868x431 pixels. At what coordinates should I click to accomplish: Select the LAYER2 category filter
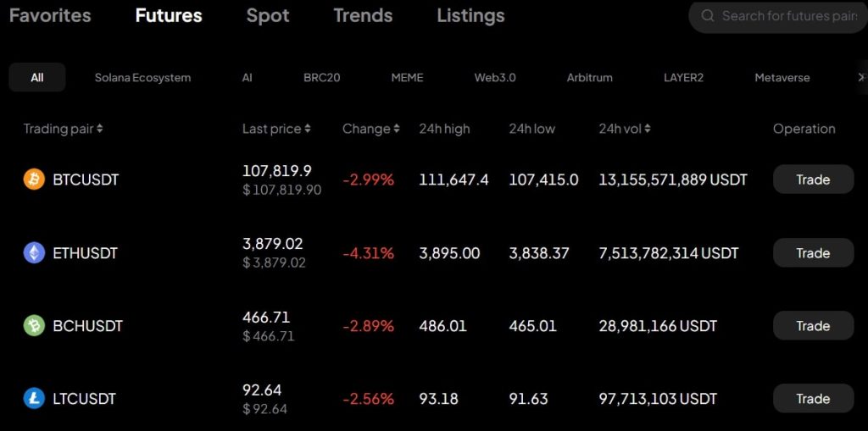tap(683, 78)
